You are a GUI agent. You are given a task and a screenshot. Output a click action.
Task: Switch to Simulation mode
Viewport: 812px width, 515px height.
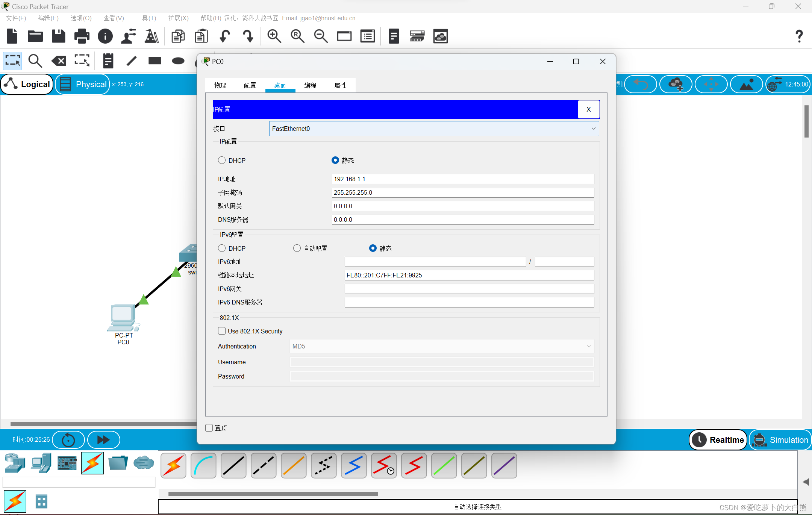(x=780, y=440)
